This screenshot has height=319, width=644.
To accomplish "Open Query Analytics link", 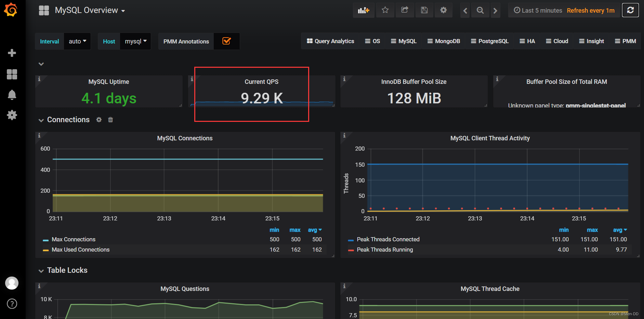I will point(330,41).
